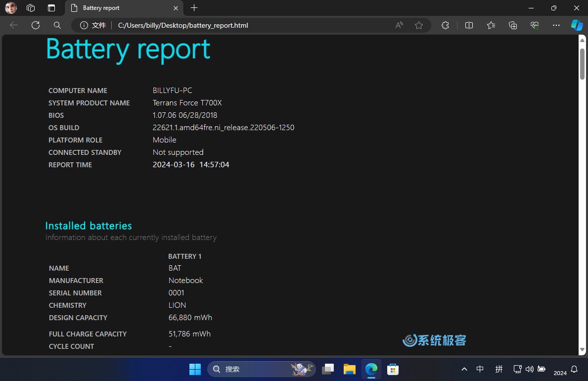Enable split screen view
The image size is (588, 381).
(469, 25)
